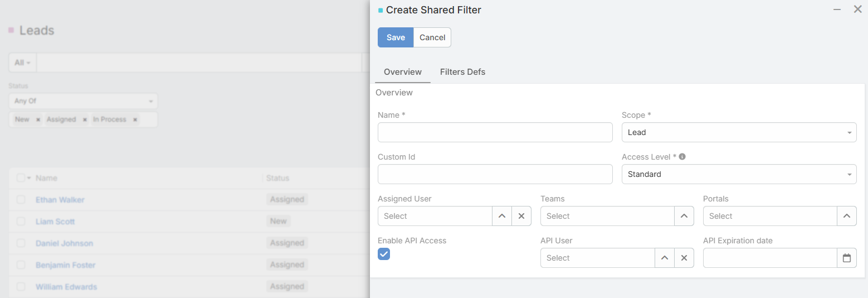Select the Overview tab
Screen dimensions: 868x298
402,72
